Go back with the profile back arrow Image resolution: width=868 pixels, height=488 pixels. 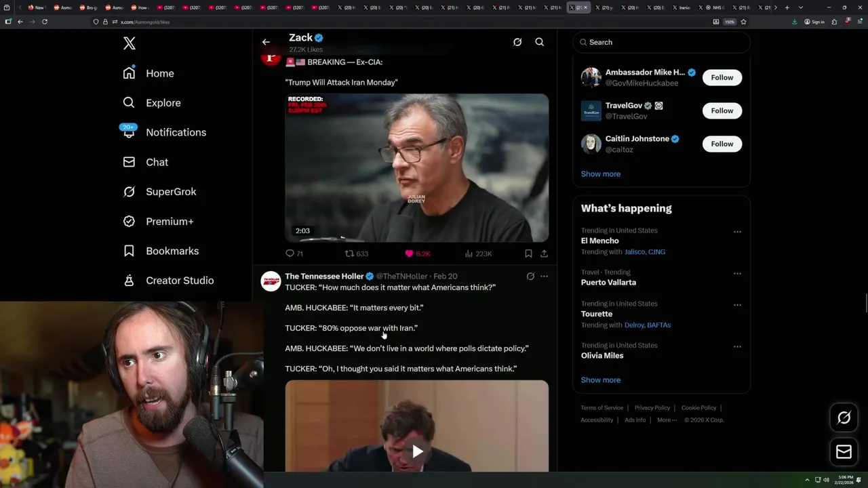[x=266, y=42]
